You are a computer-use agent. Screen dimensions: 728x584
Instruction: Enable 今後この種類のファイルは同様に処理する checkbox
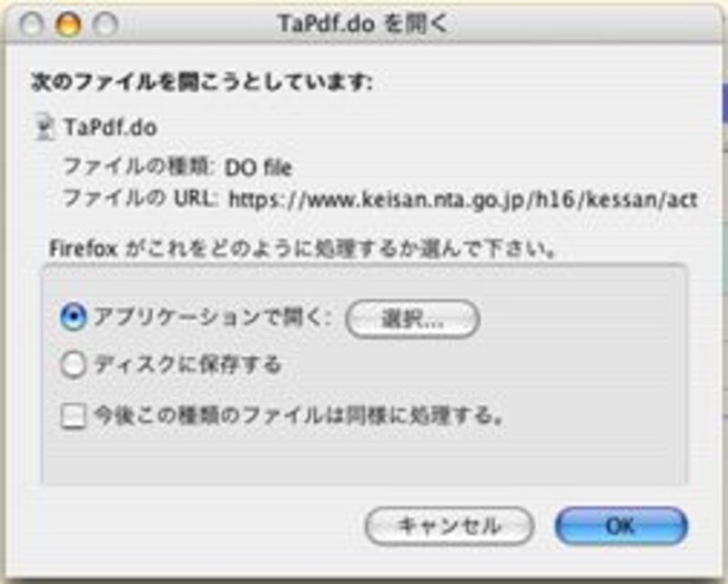(74, 416)
